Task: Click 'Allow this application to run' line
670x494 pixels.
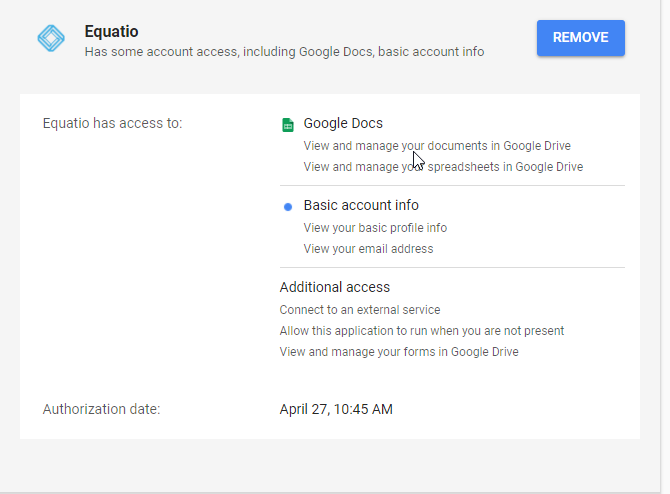Action: click(422, 331)
